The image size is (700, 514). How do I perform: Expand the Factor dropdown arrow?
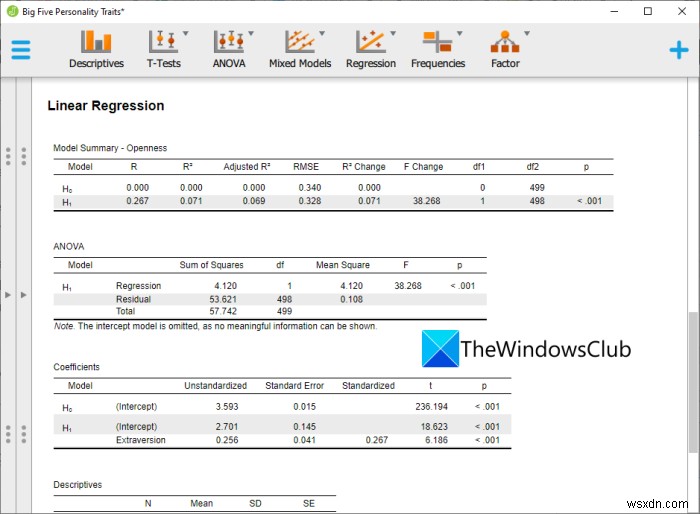coord(527,33)
